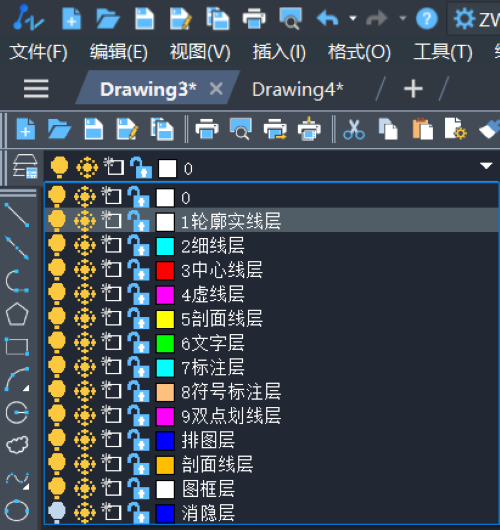
Task: Freeze the 5剖面线层 layer sun icon
Action: point(85,318)
